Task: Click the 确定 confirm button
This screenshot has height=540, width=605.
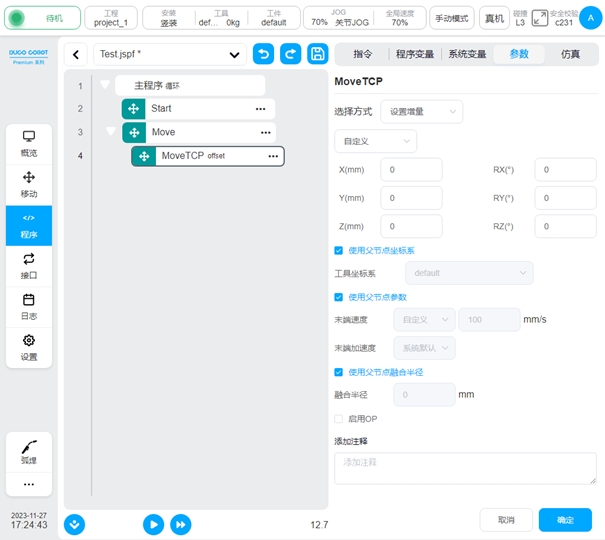Action: point(564,520)
